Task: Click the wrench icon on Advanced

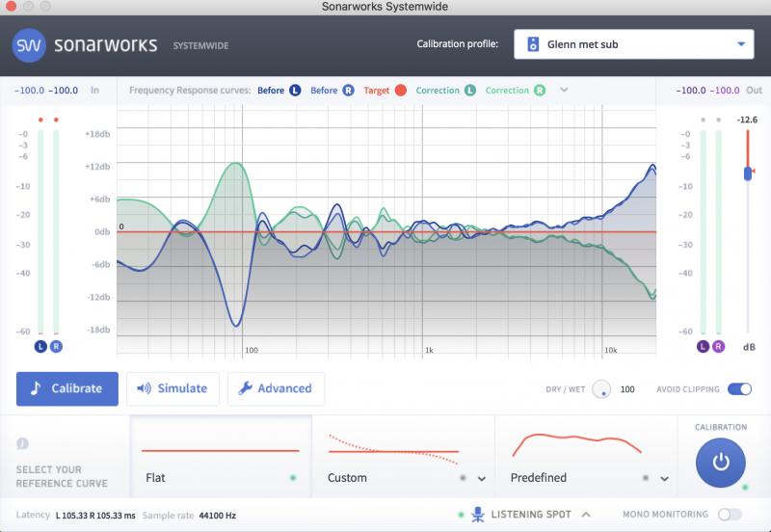Action: [245, 388]
